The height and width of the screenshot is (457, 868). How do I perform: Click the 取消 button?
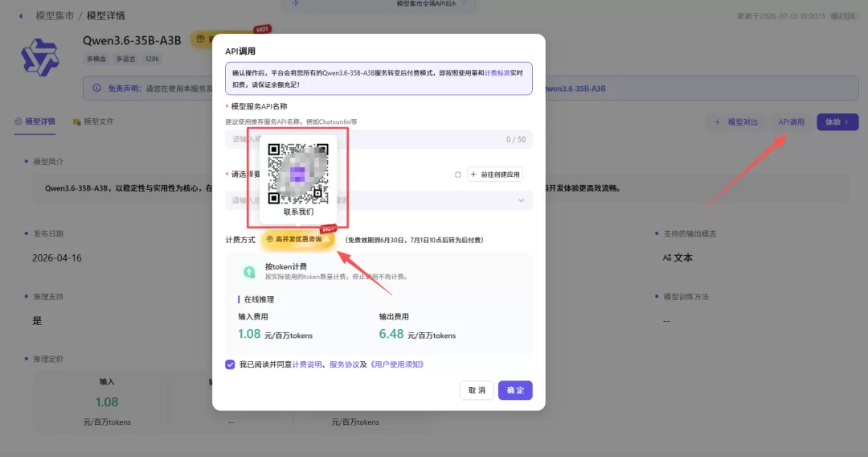[477, 390]
